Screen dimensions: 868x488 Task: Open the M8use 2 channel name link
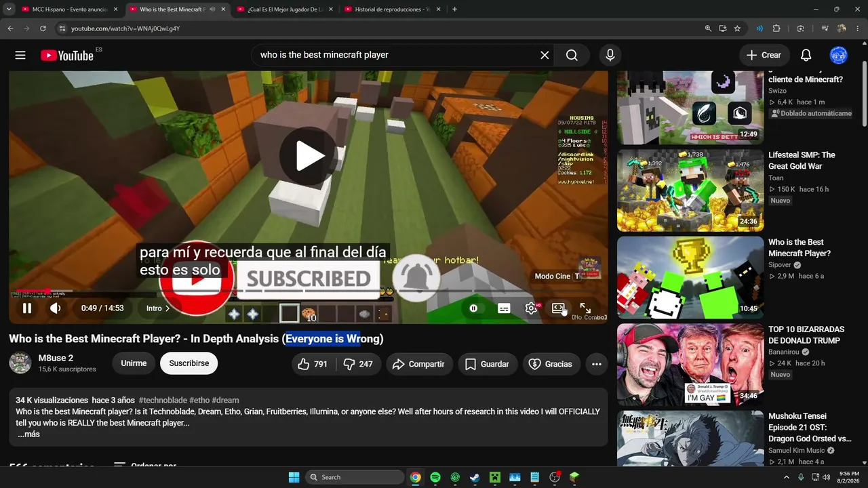point(56,358)
